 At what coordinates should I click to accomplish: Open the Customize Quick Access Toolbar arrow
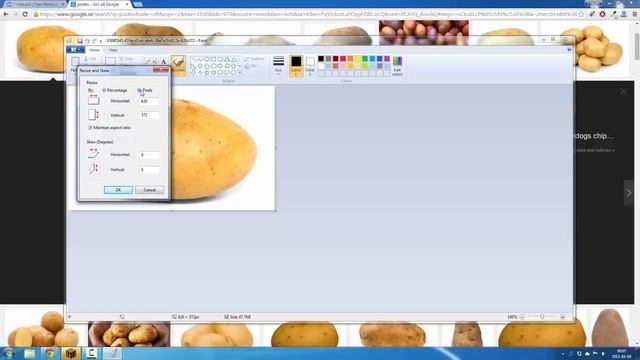tap(101, 41)
